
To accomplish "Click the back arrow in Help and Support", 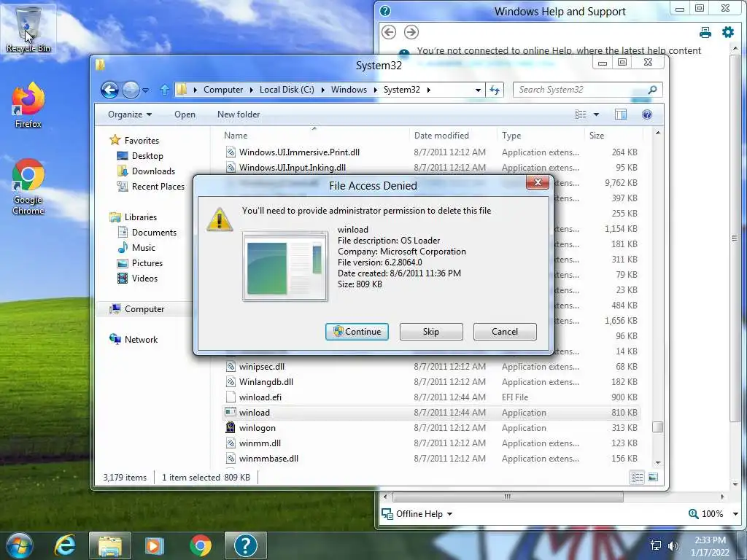I will pyautogui.click(x=389, y=32).
